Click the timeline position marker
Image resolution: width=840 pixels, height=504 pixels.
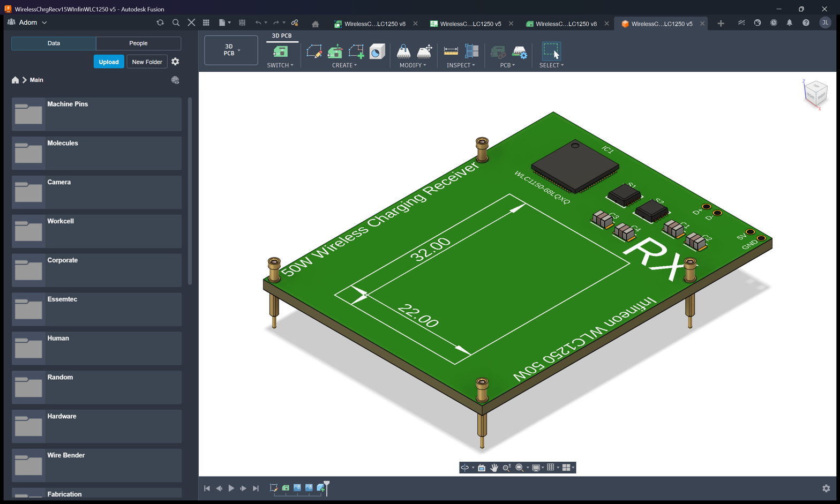click(327, 487)
